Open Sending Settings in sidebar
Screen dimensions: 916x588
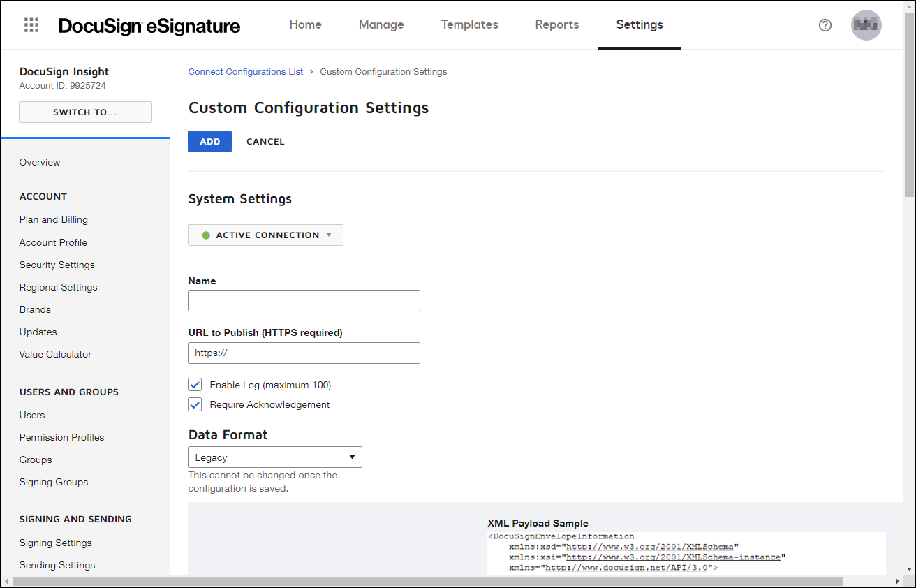click(x=57, y=565)
